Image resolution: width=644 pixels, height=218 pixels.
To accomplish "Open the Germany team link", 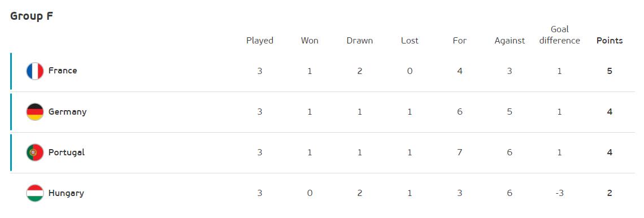I will (x=67, y=112).
